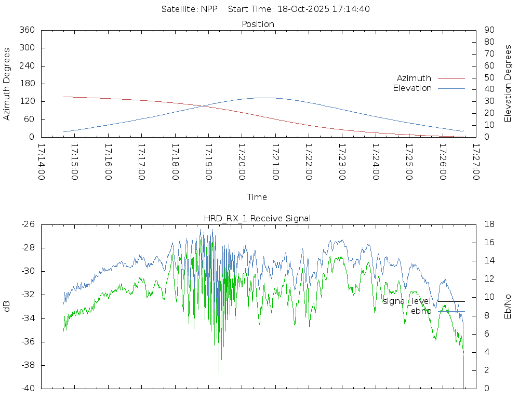Click the ebno legend text

click(x=421, y=311)
